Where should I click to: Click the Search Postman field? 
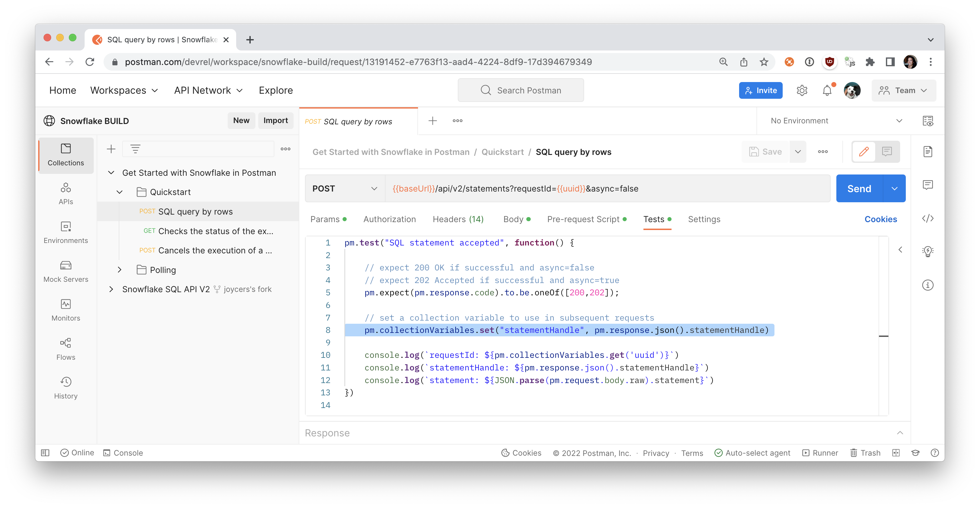(x=520, y=91)
